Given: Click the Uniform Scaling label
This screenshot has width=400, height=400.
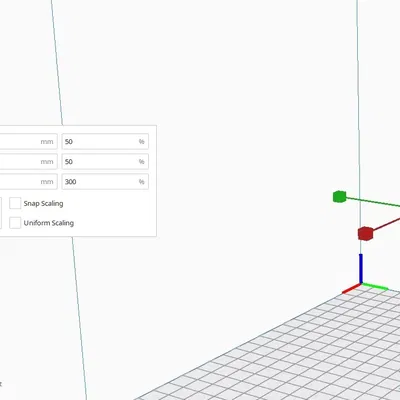Looking at the screenshot, I should pos(49,223).
